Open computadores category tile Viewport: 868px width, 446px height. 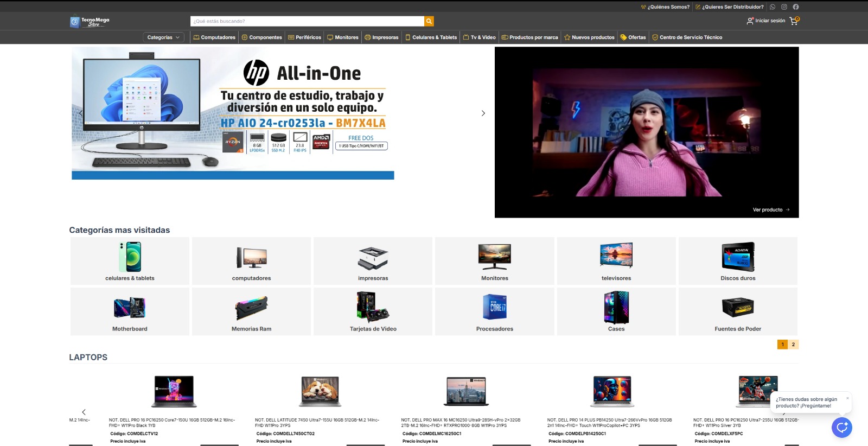(x=252, y=261)
